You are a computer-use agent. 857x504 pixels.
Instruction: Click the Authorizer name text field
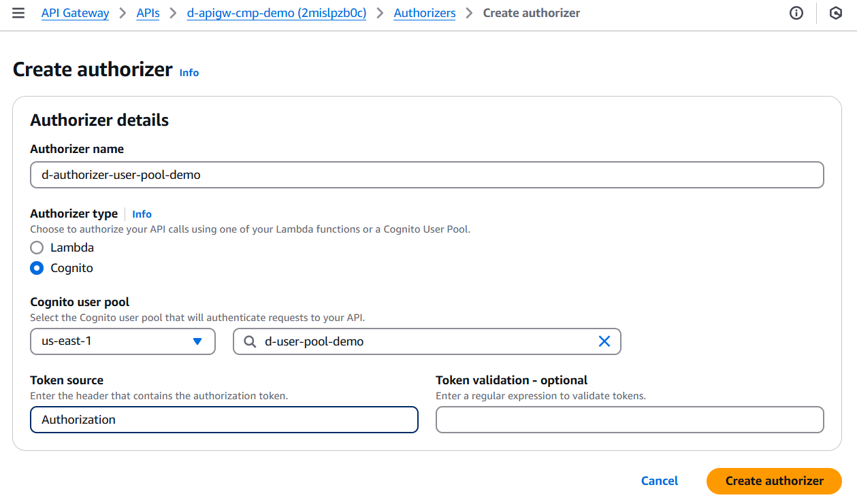(427, 175)
